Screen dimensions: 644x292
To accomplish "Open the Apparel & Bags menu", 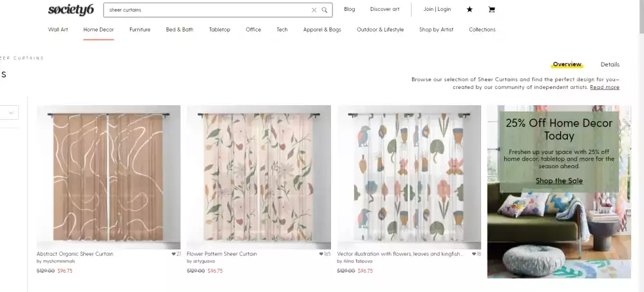I will 322,30.
